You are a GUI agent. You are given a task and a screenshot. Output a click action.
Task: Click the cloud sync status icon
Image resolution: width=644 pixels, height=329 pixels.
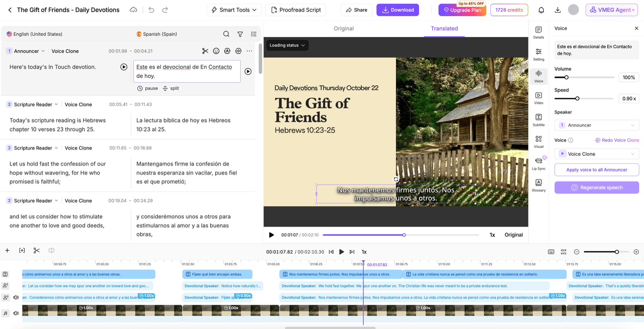[x=133, y=10]
